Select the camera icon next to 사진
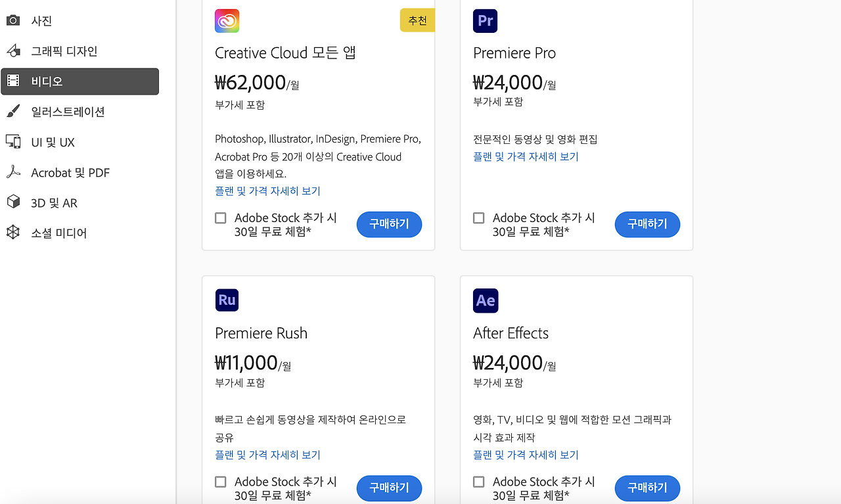This screenshot has height=504, width=841. click(13, 20)
